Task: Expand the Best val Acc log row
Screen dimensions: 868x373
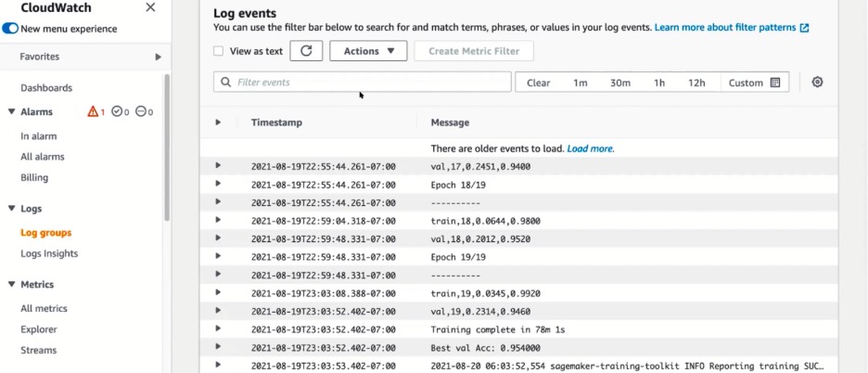Action: tap(218, 346)
